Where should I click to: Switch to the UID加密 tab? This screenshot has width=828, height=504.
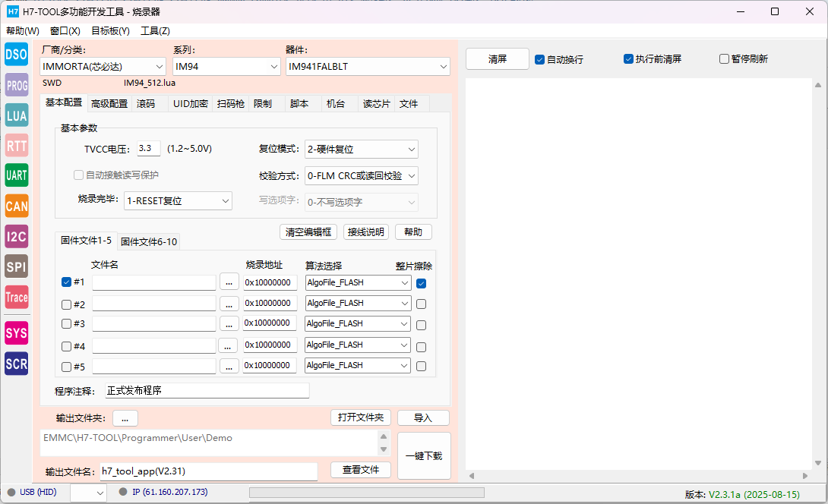[x=191, y=104]
